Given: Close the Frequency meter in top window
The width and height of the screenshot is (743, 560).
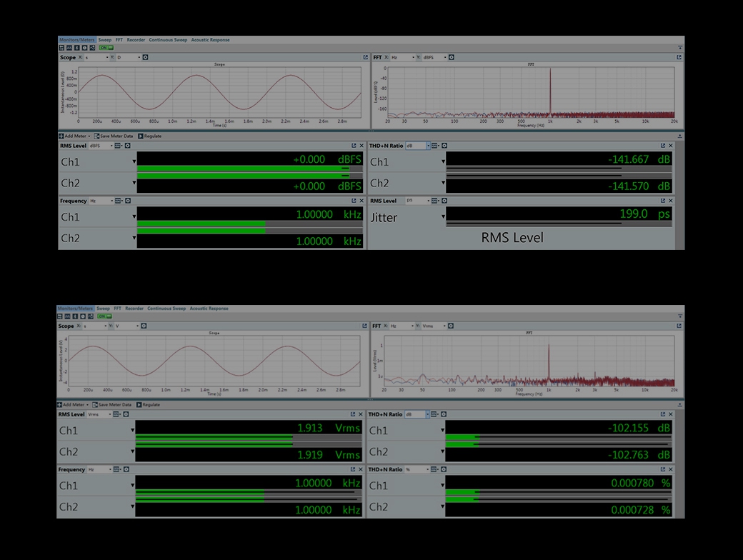Looking at the screenshot, I should [x=361, y=201].
